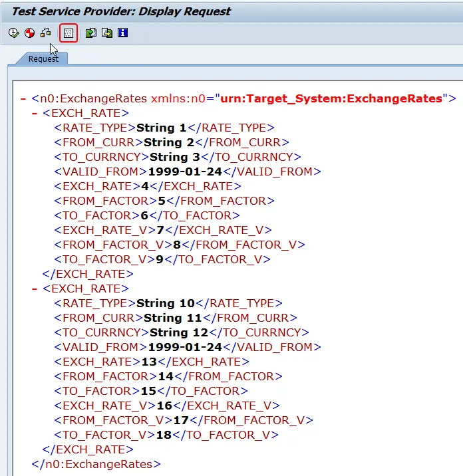Click the value String 11 in FROM_CURR
This screenshot has height=476, width=463.
coord(173,318)
